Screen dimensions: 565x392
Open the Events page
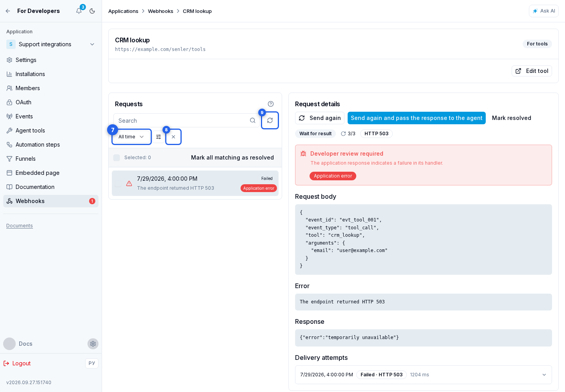[51, 116]
